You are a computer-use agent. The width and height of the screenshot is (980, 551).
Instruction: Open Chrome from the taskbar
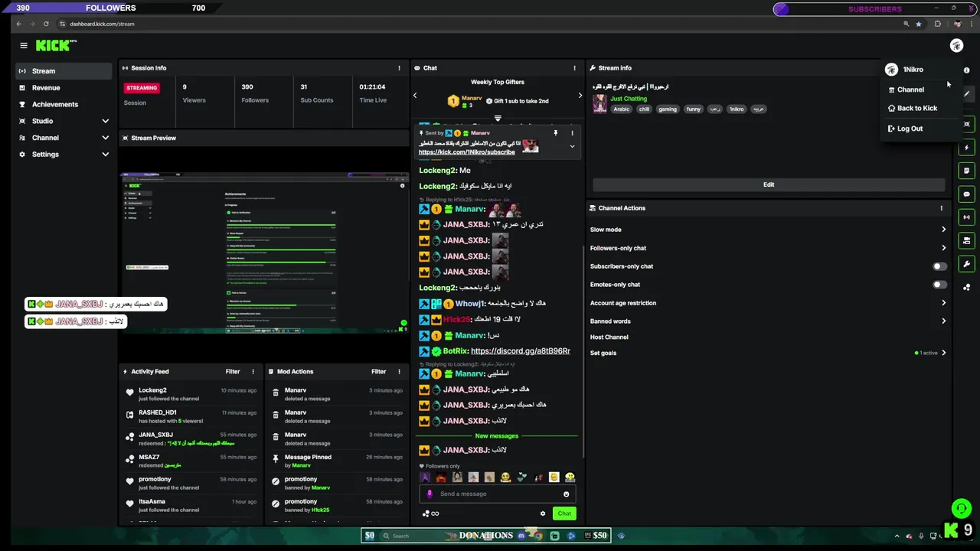538,536
